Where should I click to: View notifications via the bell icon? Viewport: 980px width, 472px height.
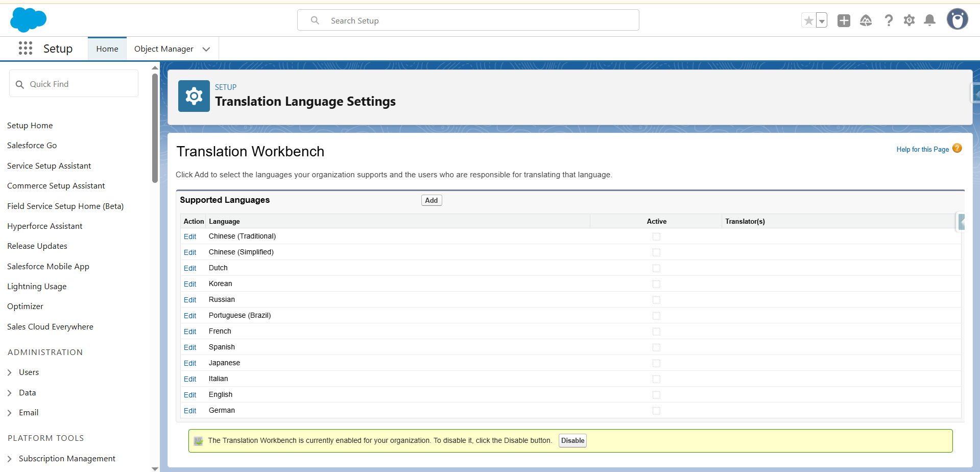tap(930, 20)
